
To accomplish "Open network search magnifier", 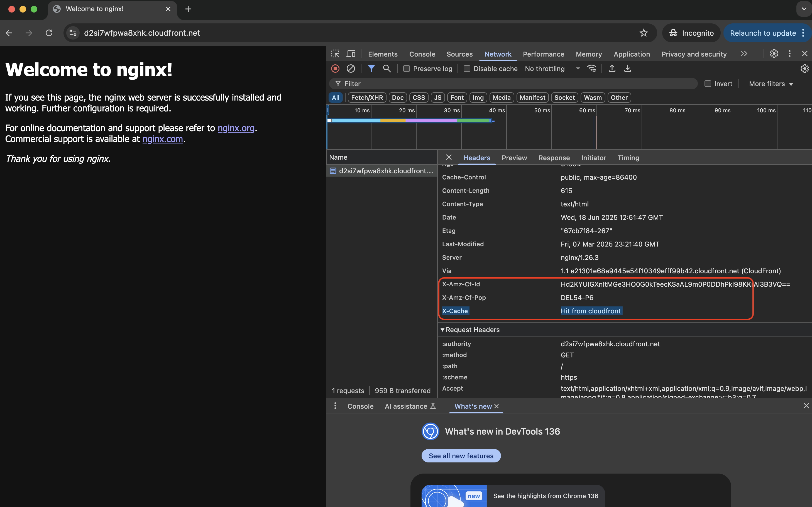I will [x=387, y=69].
